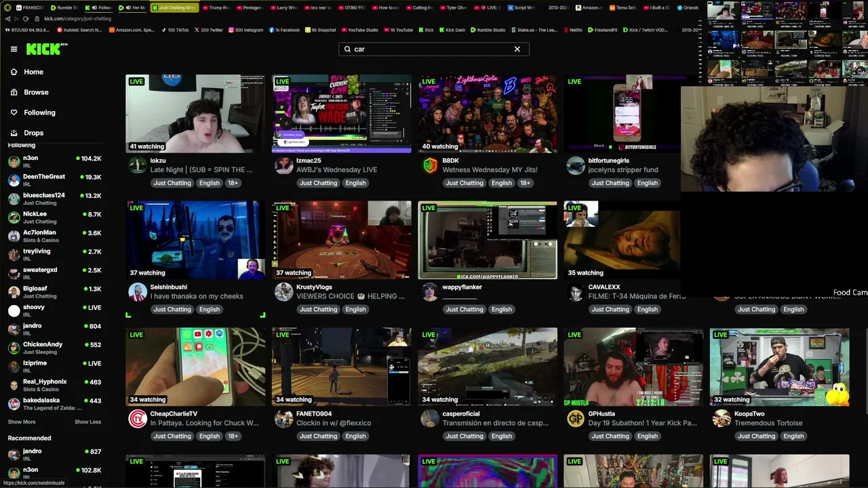
Task: Open bakedalaska in Following list
Action: [x=54, y=403]
